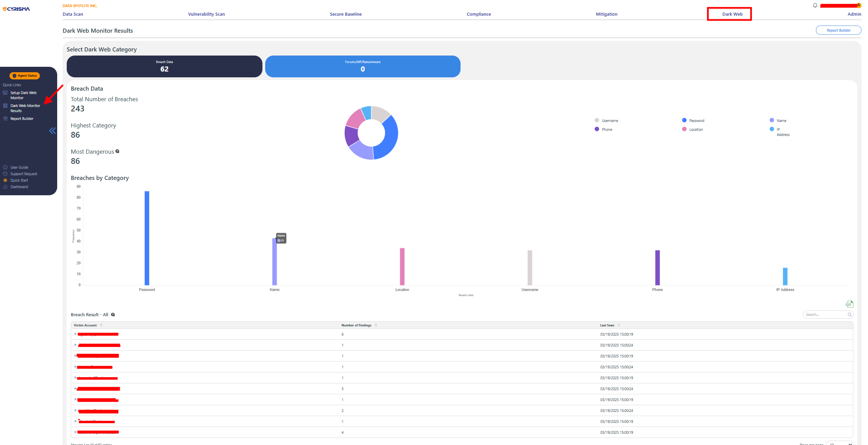
Task: Click the Most Dangerous help icon
Action: 117,151
